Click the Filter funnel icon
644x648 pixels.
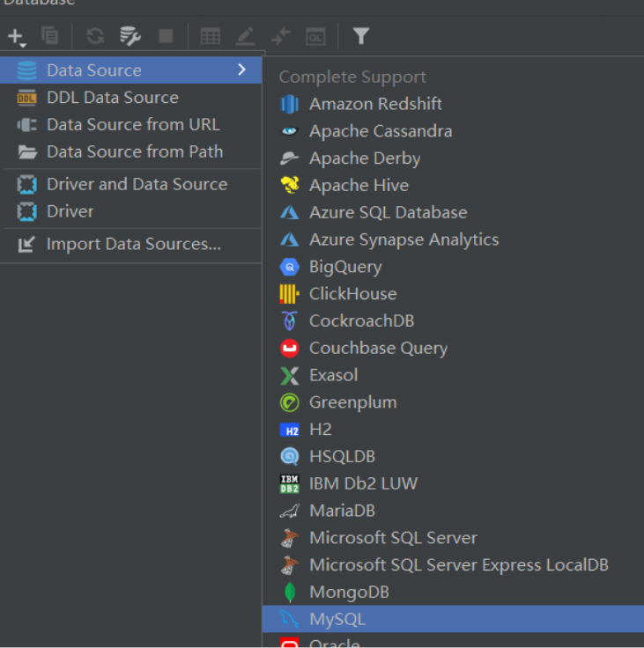click(x=361, y=36)
